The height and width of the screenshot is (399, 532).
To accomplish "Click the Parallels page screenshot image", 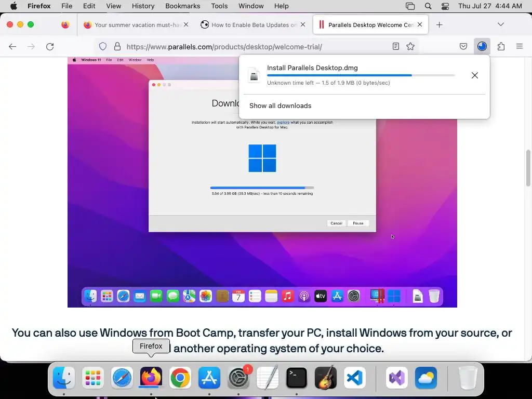I will coord(262,182).
